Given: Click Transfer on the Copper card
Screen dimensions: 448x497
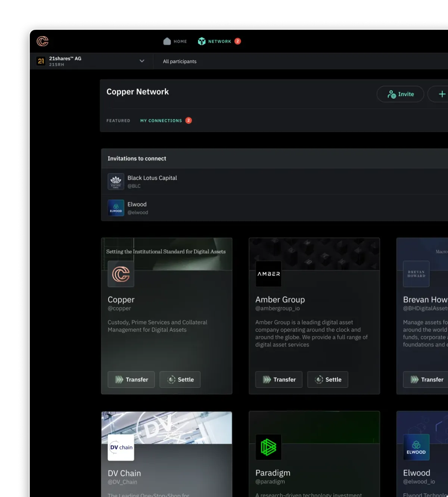Looking at the screenshot, I should (x=131, y=379).
